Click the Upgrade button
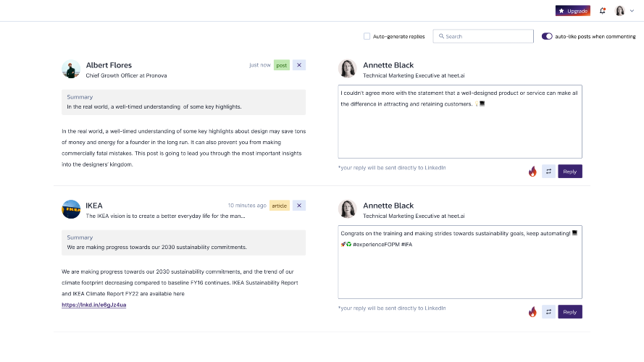644x362 pixels. pos(572,11)
